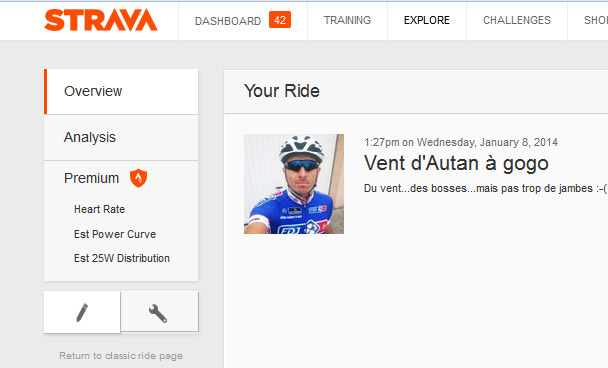Open Heart Rate premium analysis

tap(99, 209)
